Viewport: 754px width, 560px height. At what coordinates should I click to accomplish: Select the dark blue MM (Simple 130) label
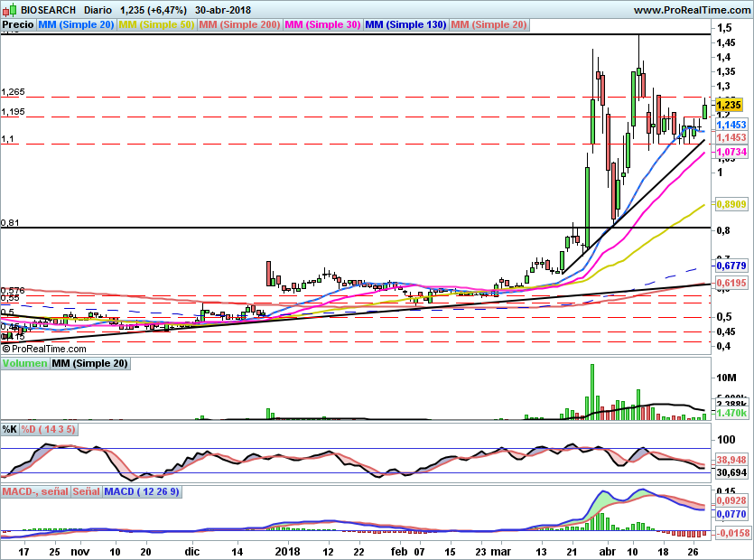[405, 25]
